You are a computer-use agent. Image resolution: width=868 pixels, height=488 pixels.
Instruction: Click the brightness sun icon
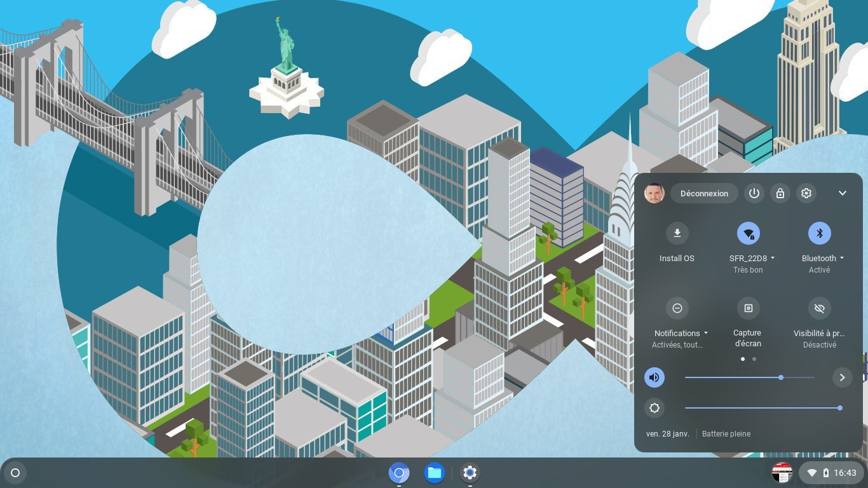pos(654,408)
